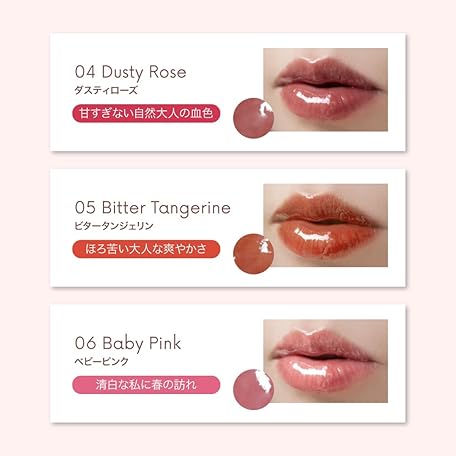
Task: Select the 05 Bitter Tangerine title
Action: 153,208
